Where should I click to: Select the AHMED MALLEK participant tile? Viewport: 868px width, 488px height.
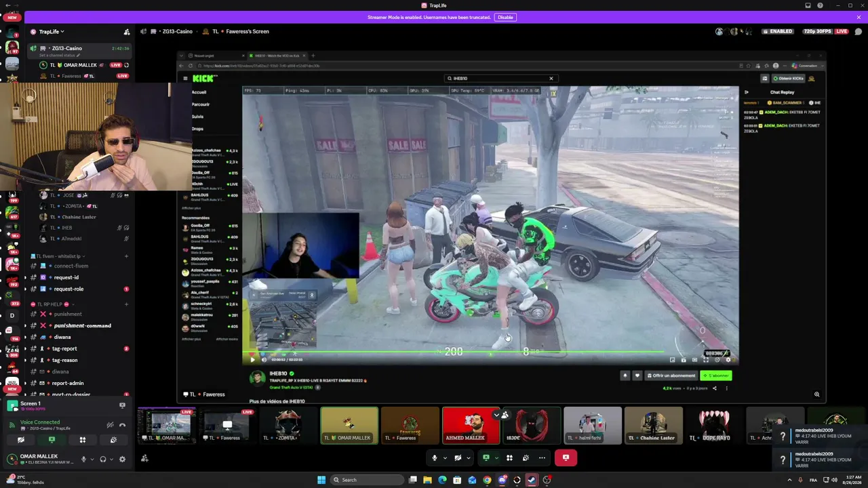pyautogui.click(x=471, y=426)
